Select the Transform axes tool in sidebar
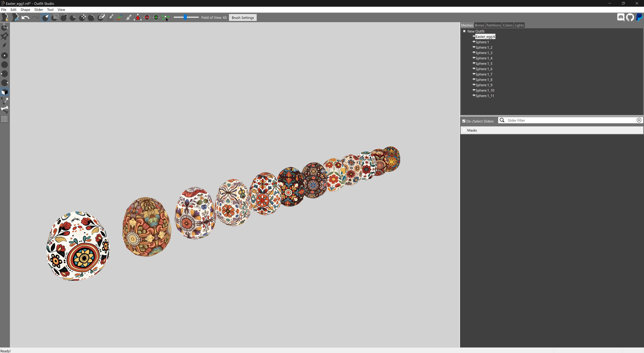 (5, 27)
